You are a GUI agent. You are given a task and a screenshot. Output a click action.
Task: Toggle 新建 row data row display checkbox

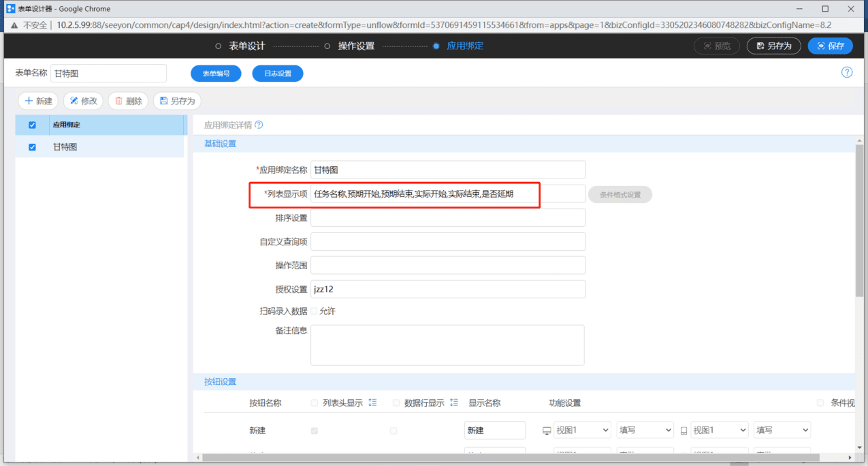(393, 431)
